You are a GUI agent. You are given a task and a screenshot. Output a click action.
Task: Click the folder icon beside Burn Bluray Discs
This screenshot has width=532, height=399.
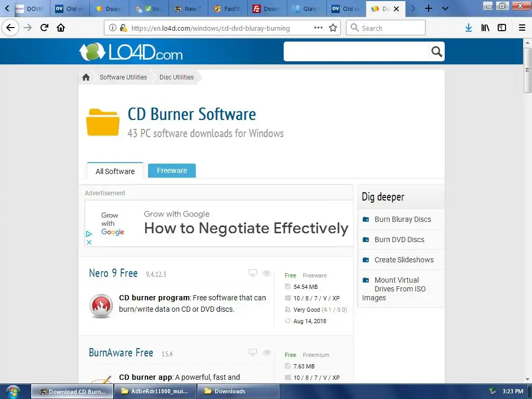(366, 220)
